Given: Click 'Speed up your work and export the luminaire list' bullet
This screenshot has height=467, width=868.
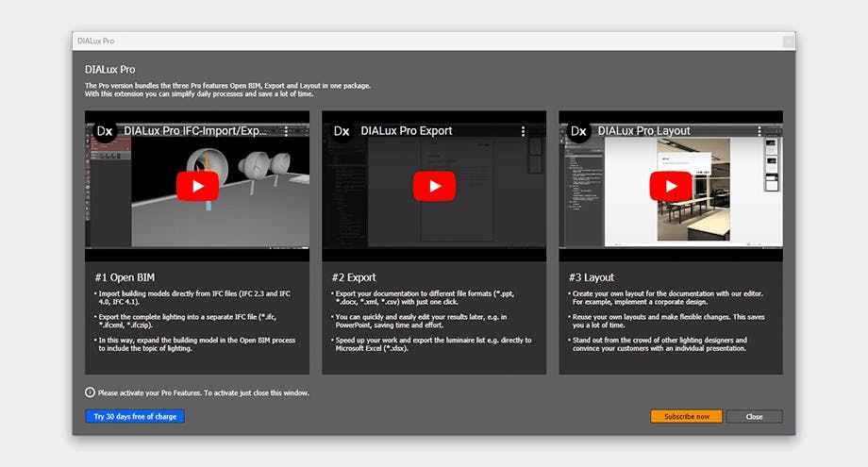Looking at the screenshot, I should [433, 344].
